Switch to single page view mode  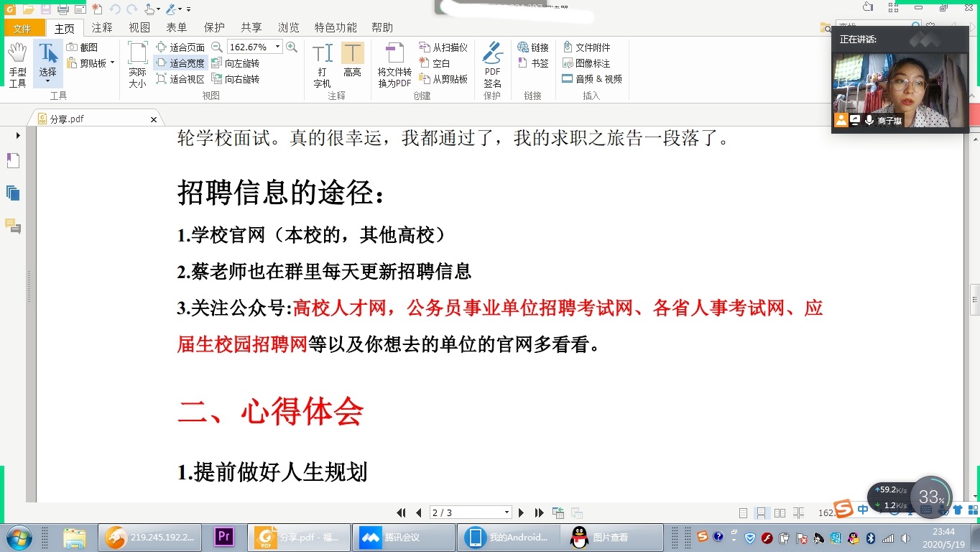[x=742, y=512]
